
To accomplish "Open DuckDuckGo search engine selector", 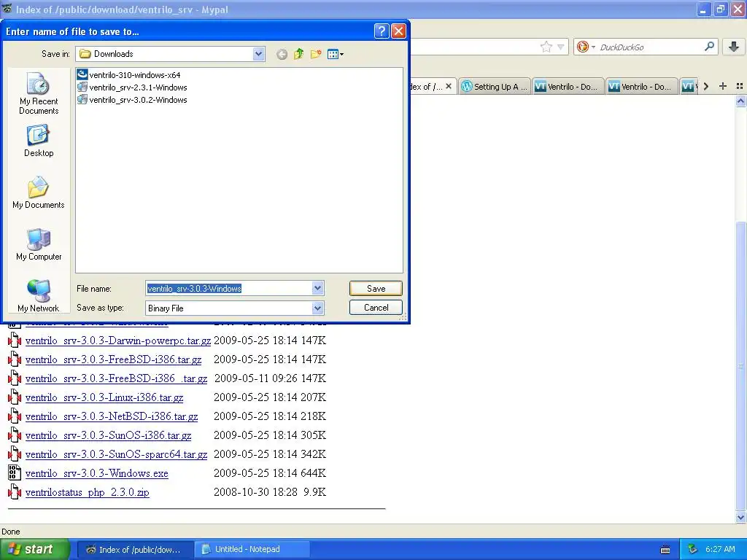I will [x=586, y=47].
